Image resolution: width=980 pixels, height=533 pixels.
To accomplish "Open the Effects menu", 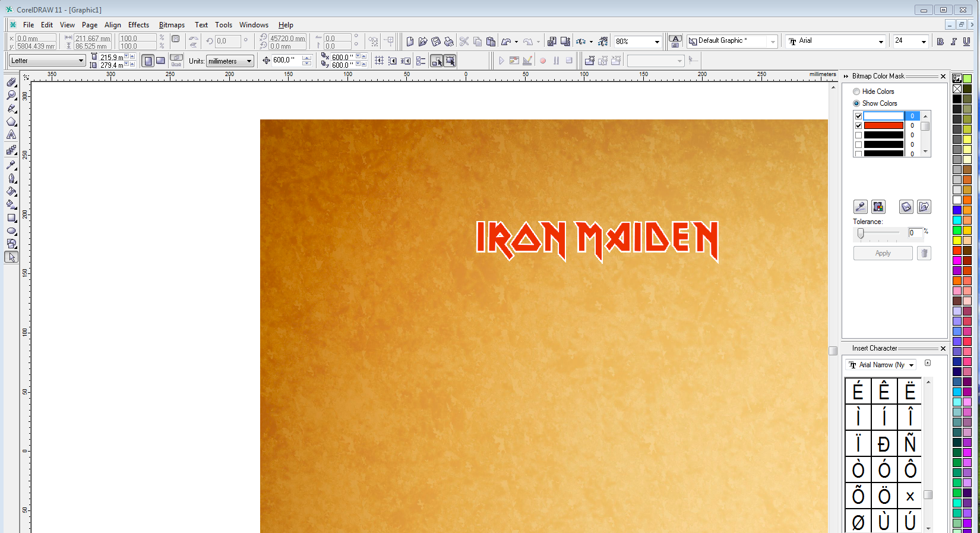I will [x=138, y=25].
